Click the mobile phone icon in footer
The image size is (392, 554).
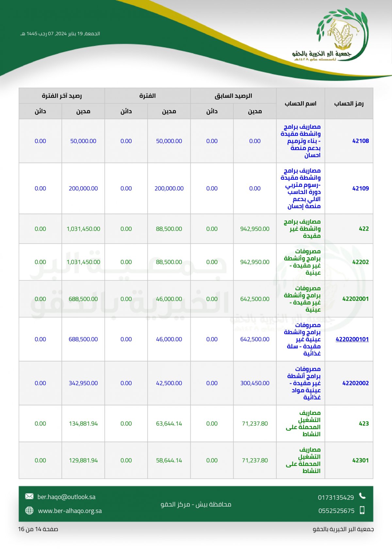[362, 510]
